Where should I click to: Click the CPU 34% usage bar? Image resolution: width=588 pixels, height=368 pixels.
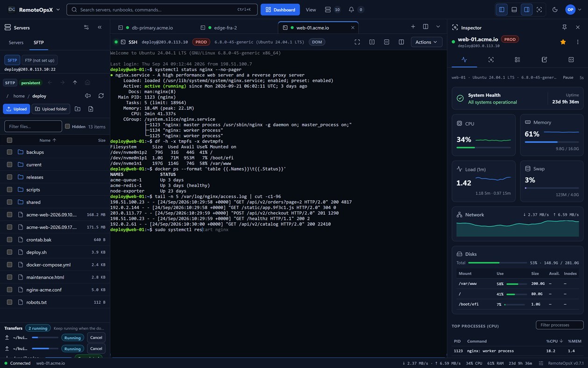pyautogui.click(x=483, y=147)
